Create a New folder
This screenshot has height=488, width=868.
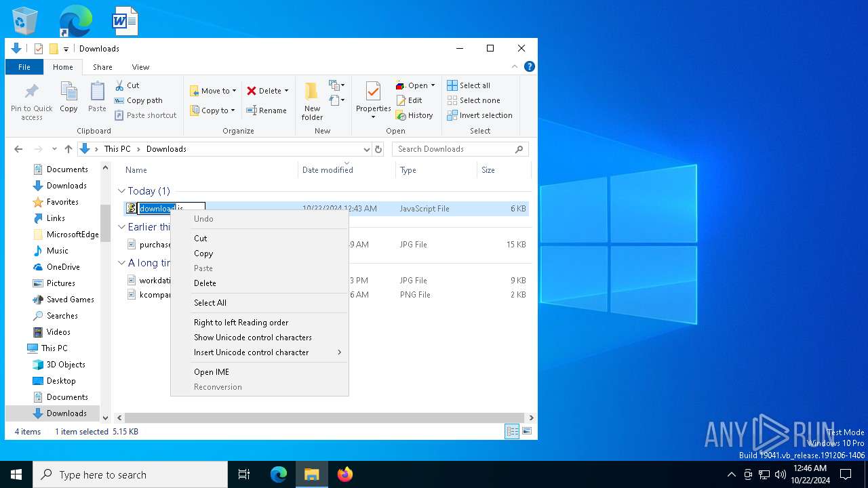coord(312,101)
